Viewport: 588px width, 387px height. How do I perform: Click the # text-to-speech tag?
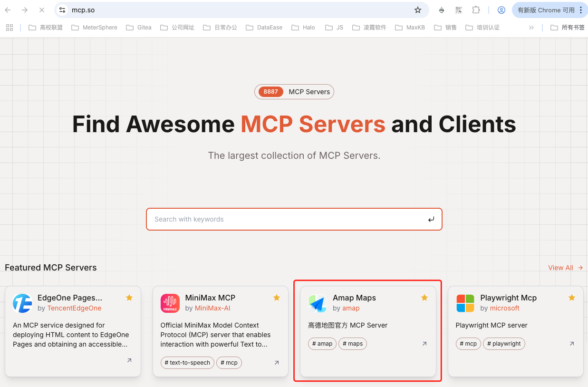click(x=187, y=362)
